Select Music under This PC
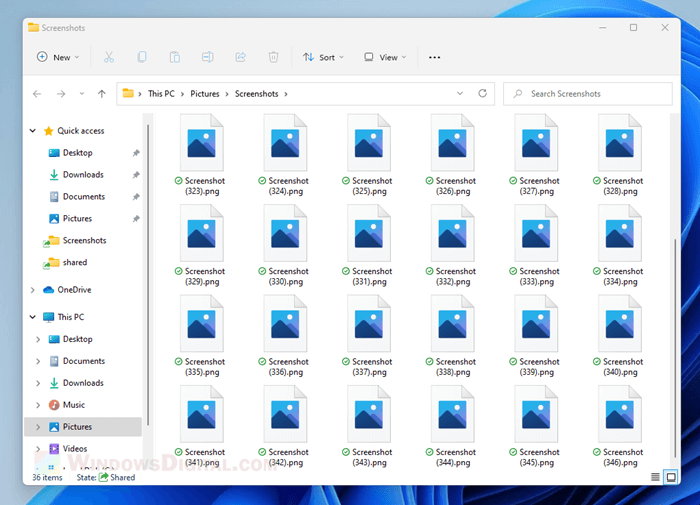 [74, 405]
